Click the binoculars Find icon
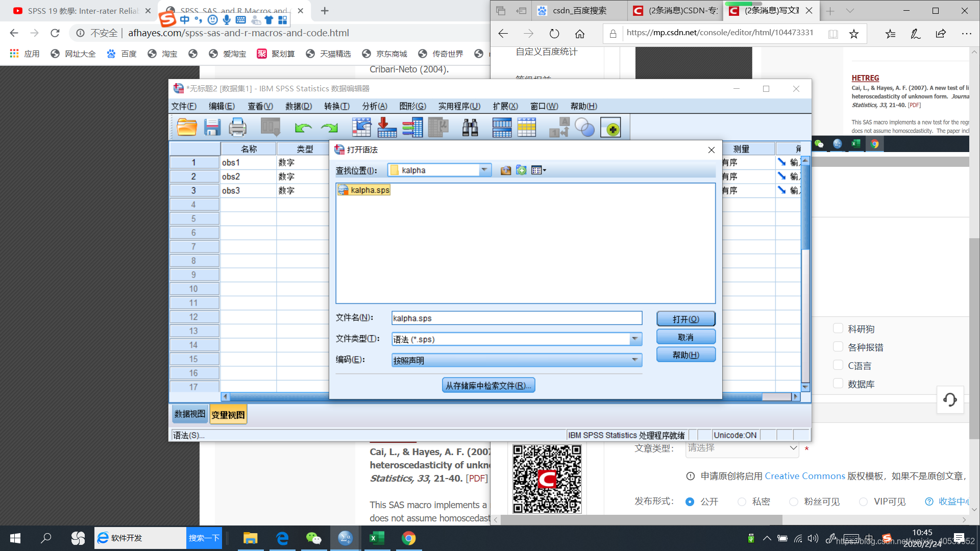 pyautogui.click(x=470, y=127)
